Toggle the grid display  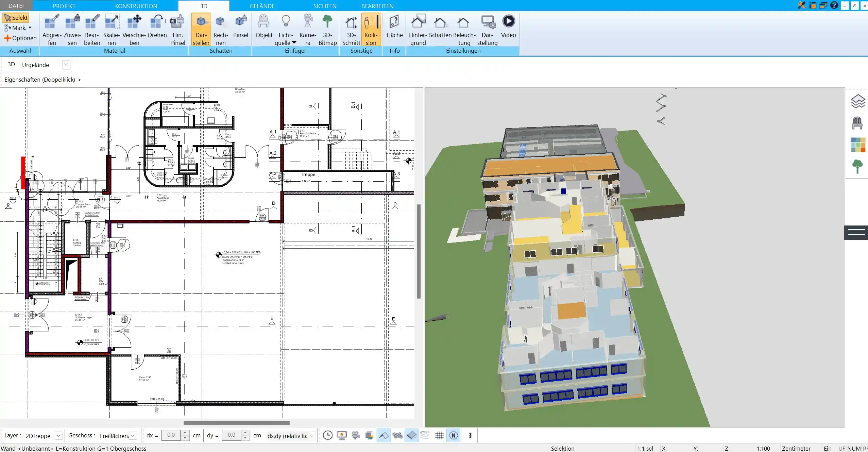point(439,435)
